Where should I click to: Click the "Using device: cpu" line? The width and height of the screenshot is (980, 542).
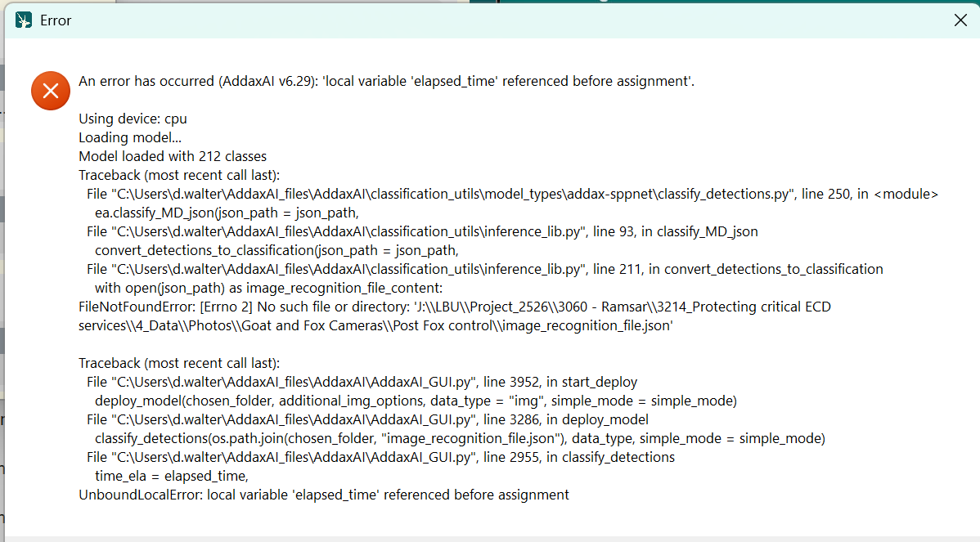point(133,119)
